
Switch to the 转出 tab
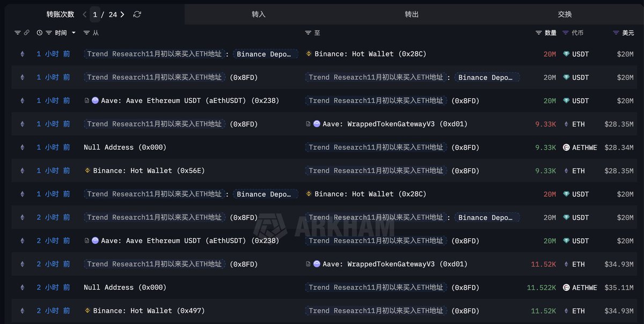412,14
